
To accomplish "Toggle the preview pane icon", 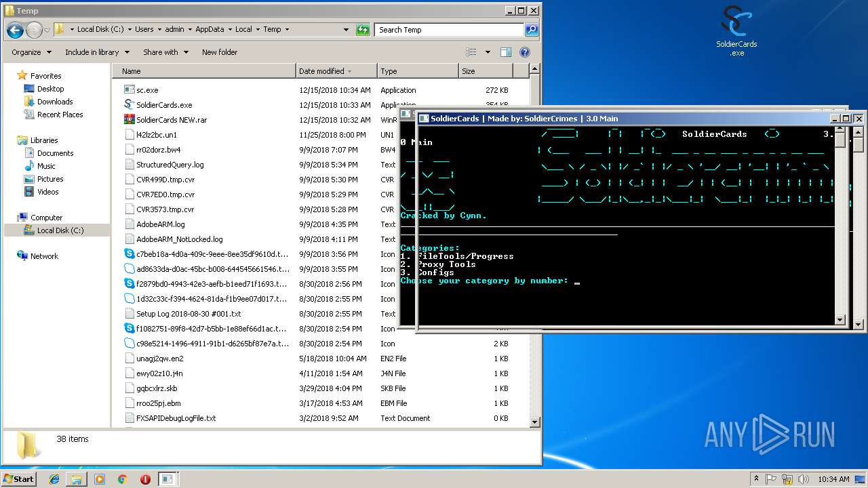I will click(x=505, y=52).
